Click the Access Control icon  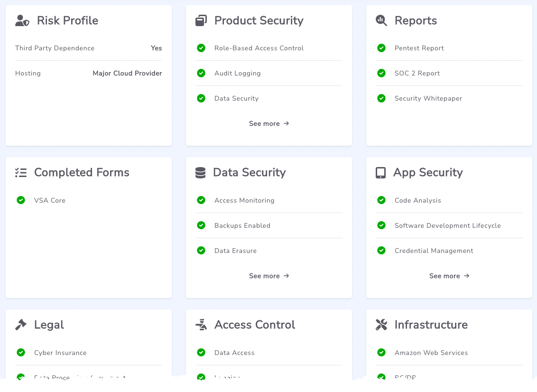pyautogui.click(x=201, y=325)
